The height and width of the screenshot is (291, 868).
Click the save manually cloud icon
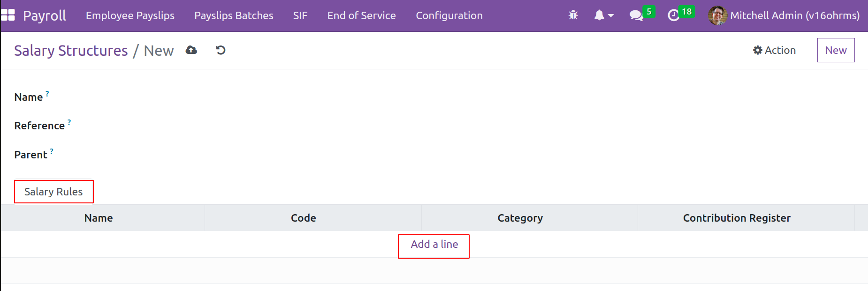click(x=191, y=50)
